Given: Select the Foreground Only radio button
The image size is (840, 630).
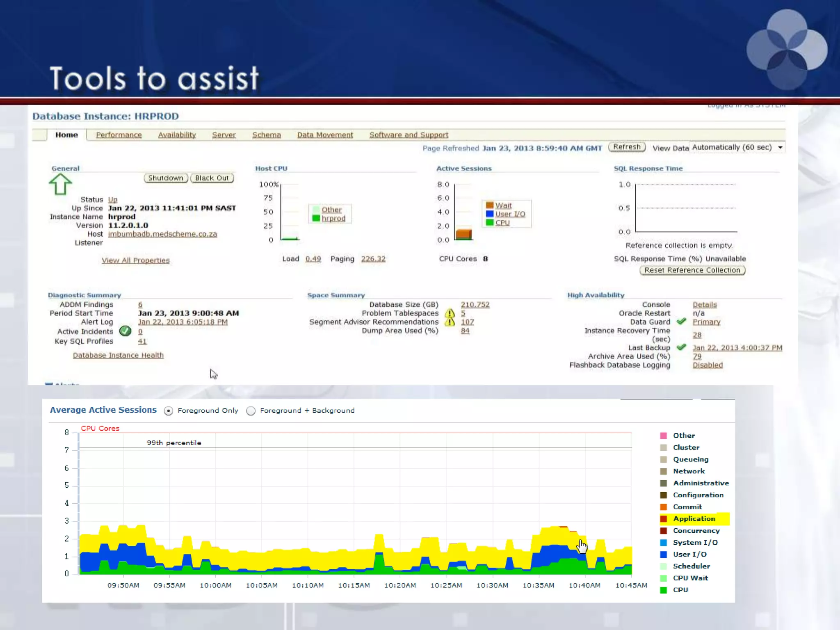Looking at the screenshot, I should tap(169, 411).
